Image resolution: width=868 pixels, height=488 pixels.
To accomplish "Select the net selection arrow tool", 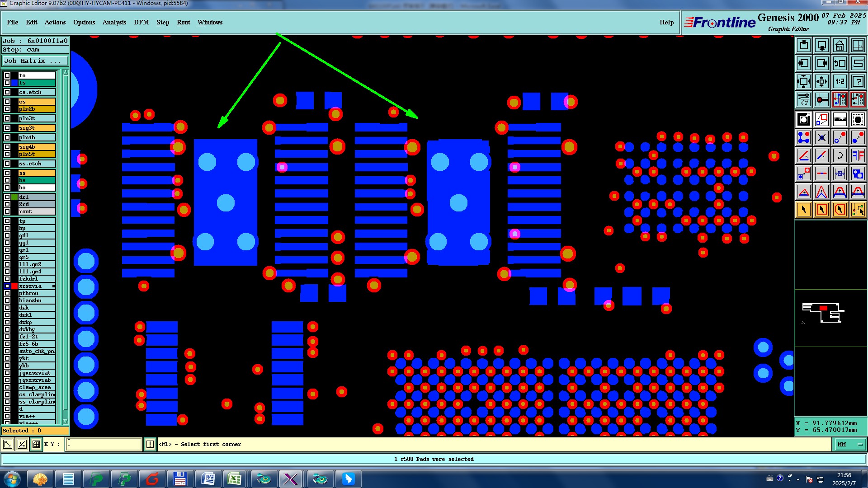I will [858, 210].
